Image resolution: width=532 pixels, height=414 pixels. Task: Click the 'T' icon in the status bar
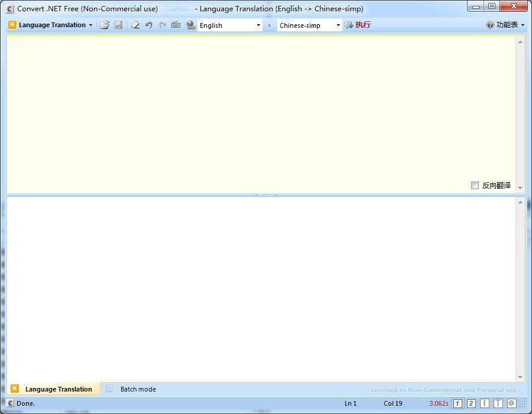[x=498, y=403]
